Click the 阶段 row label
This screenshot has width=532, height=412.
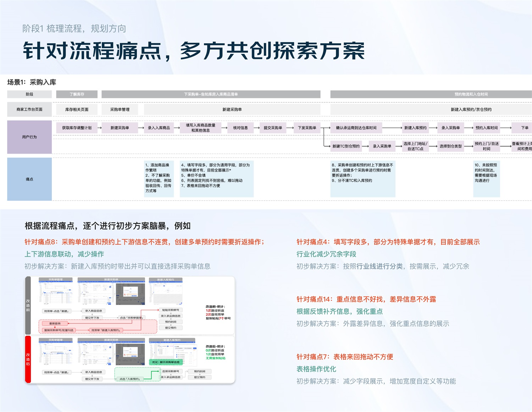pos(29,94)
